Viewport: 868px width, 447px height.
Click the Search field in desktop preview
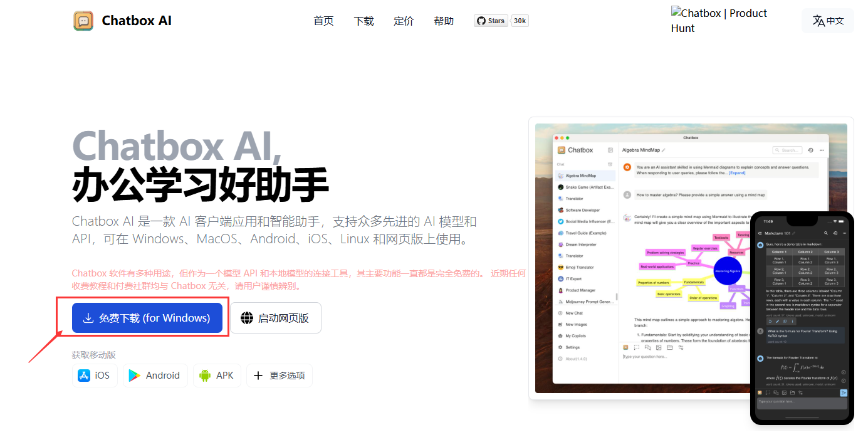(787, 150)
